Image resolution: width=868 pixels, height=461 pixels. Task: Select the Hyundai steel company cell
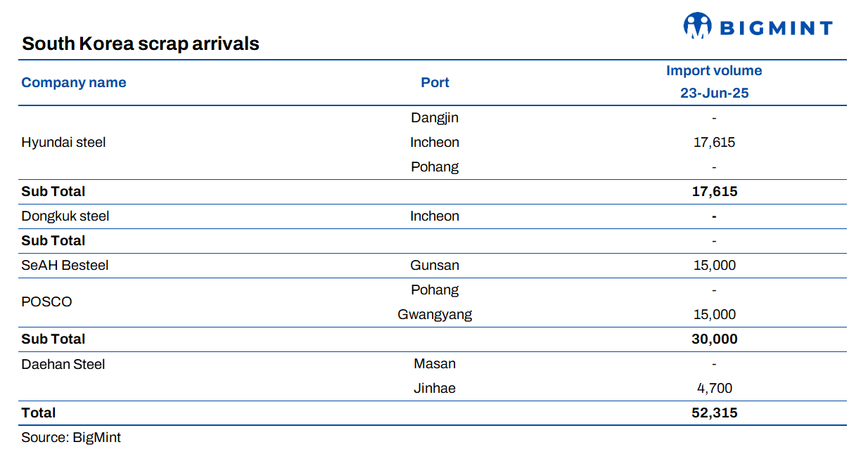pyautogui.click(x=63, y=142)
